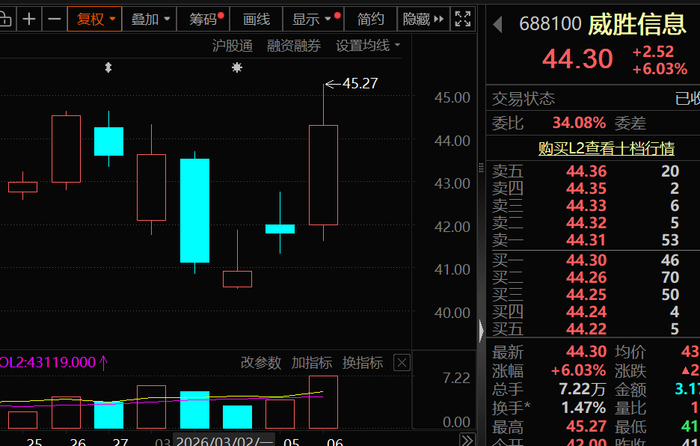Click the 45.27 high price label

(x=360, y=83)
